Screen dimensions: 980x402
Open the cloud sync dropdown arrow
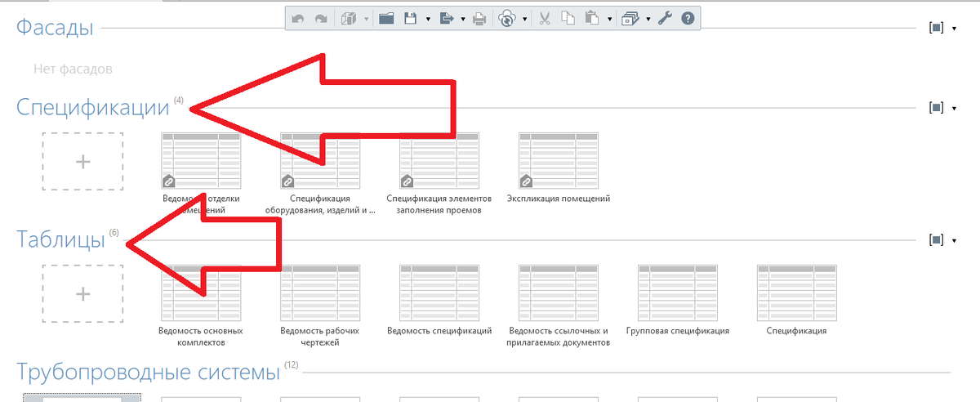(x=524, y=18)
